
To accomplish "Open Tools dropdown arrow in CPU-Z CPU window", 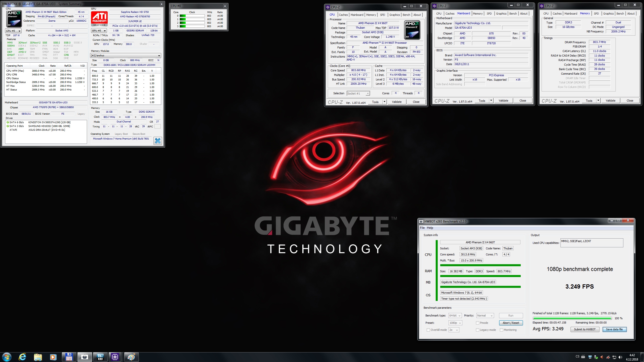I will [384, 102].
